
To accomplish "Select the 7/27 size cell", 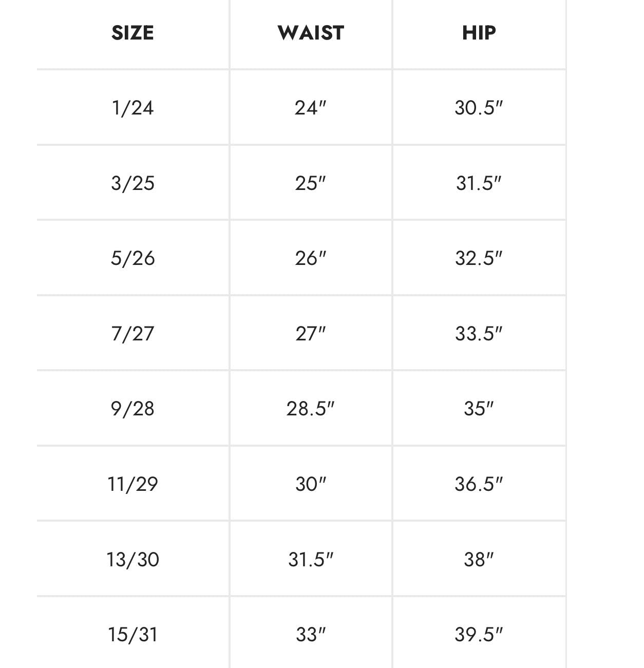I will [x=132, y=333].
